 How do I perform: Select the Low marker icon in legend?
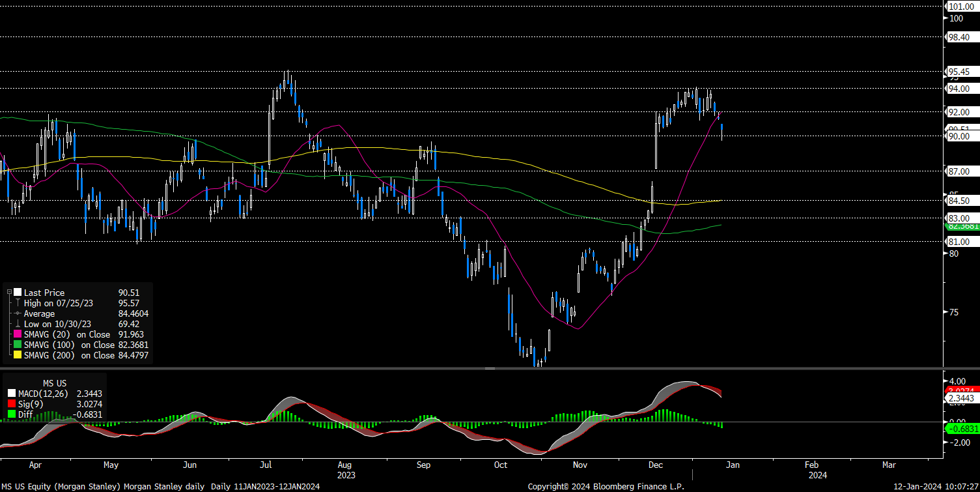18,325
